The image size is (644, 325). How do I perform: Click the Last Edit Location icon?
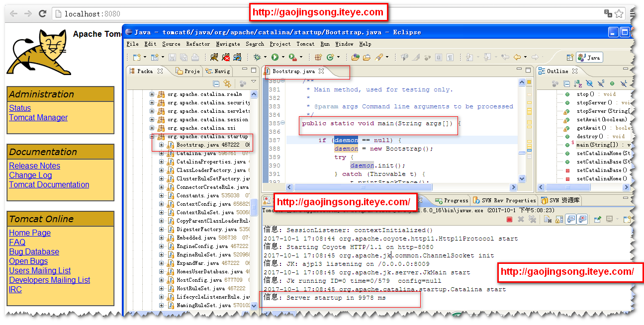[x=505, y=57]
